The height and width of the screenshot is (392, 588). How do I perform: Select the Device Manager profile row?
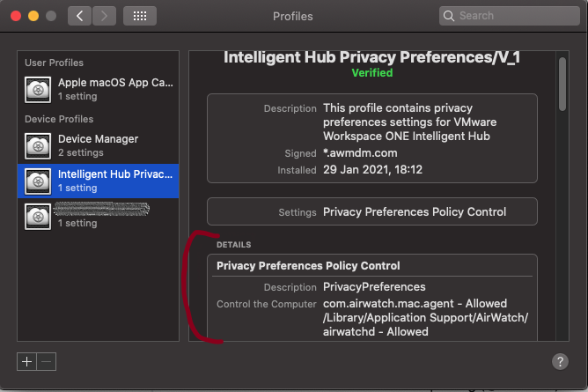(99, 146)
